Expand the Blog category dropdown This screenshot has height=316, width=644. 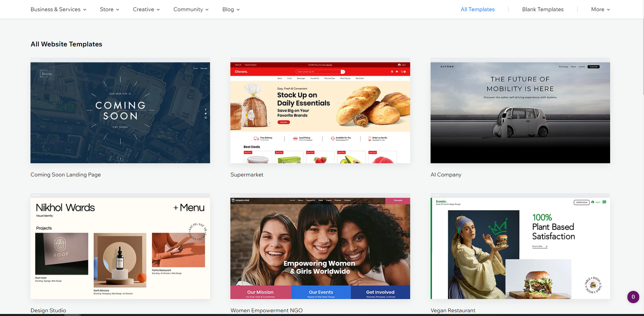point(231,9)
